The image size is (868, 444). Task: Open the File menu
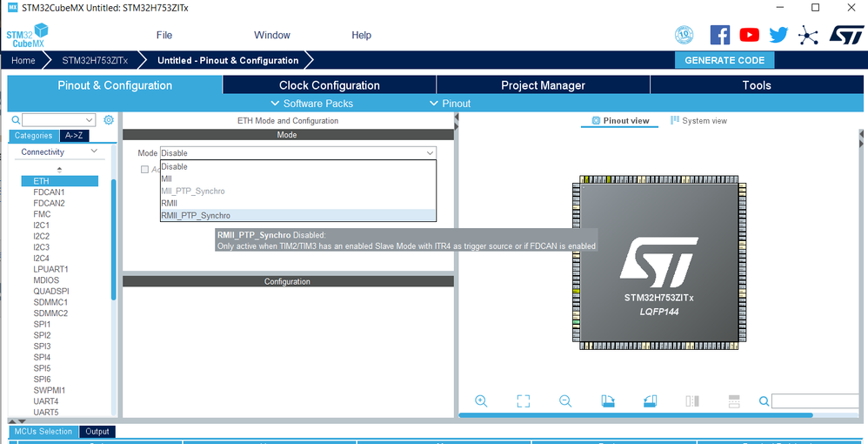(x=164, y=35)
